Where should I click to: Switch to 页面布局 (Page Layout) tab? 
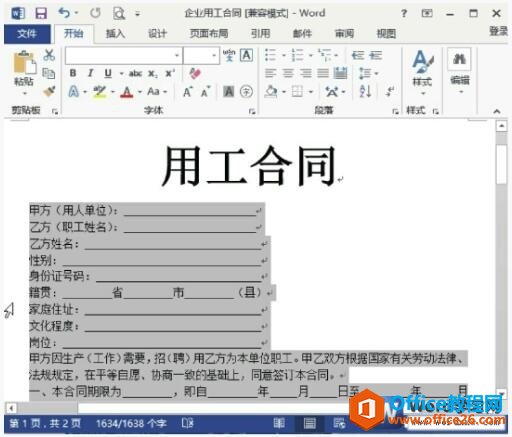209,34
